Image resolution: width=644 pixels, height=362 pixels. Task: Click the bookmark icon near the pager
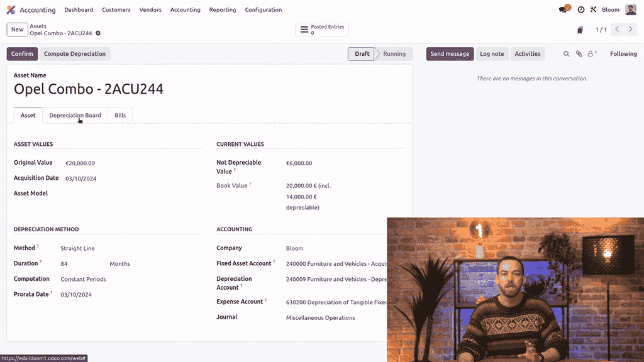tap(580, 30)
